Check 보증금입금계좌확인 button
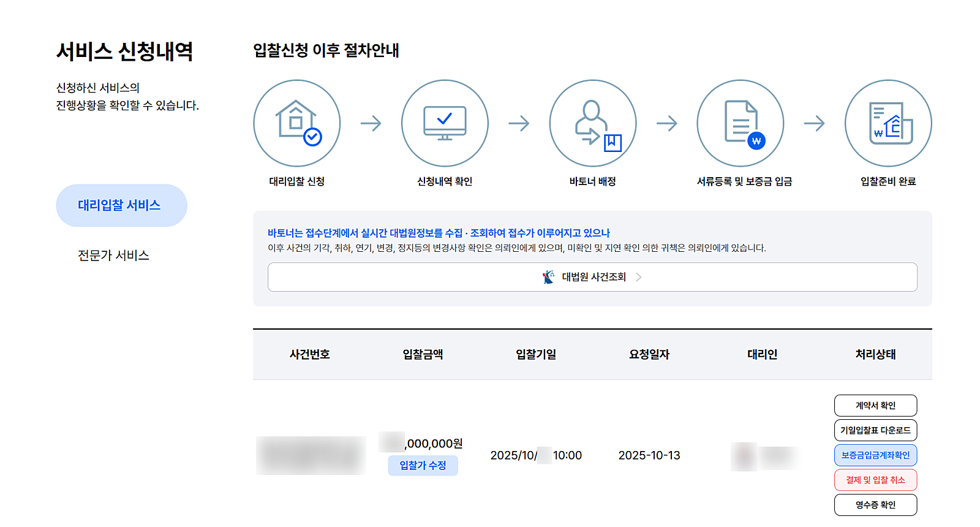This screenshot has height=527, width=980. pos(875,455)
